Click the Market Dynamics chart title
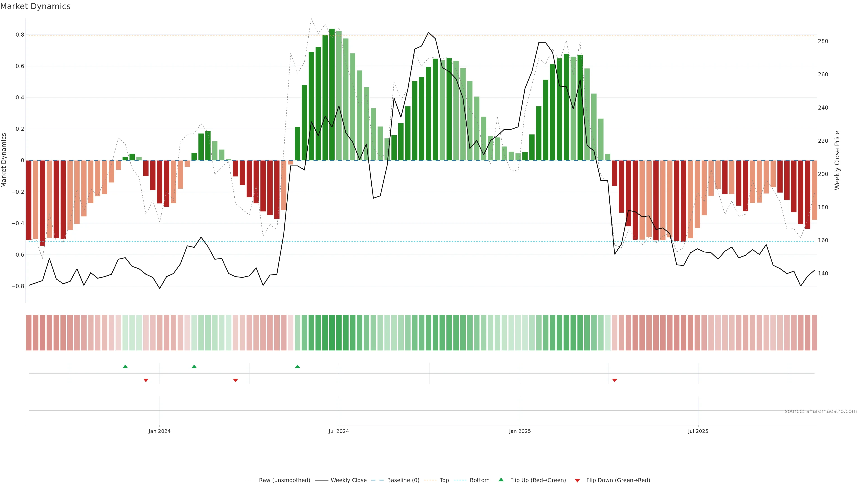Image resolution: width=868 pixels, height=488 pixels. [x=35, y=6]
